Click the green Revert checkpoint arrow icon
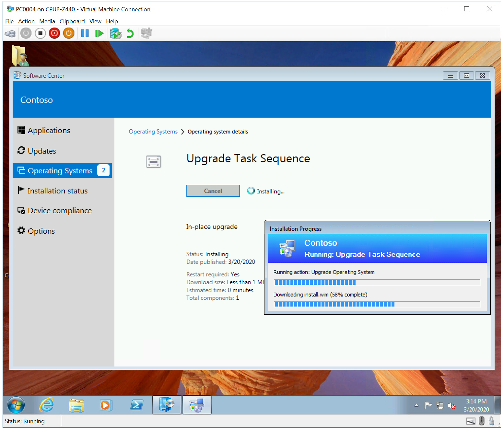Viewport: 504px width, 430px height. (130, 33)
